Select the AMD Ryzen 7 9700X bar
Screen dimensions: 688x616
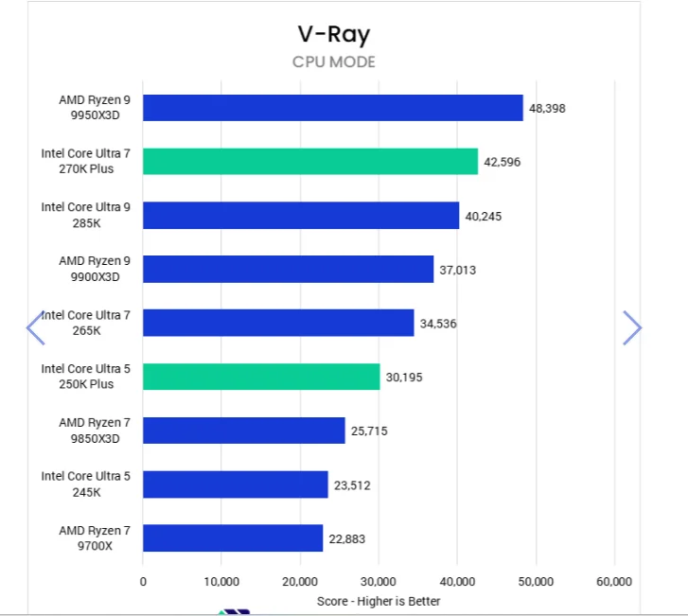coord(233,537)
